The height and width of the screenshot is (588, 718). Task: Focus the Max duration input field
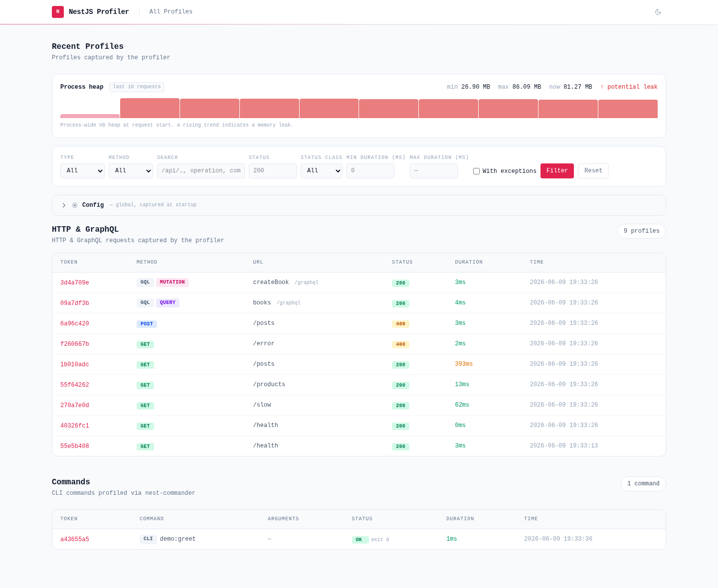coord(434,171)
